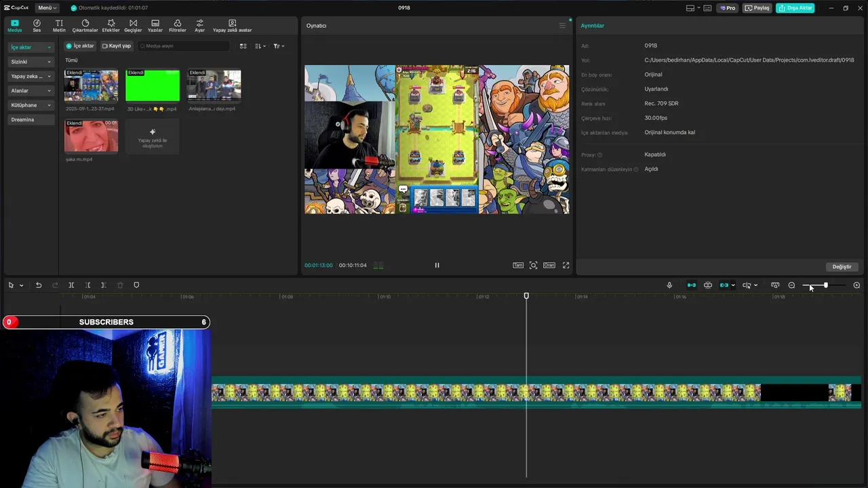Open the Medya tab
868x488 pixels.
tap(15, 26)
